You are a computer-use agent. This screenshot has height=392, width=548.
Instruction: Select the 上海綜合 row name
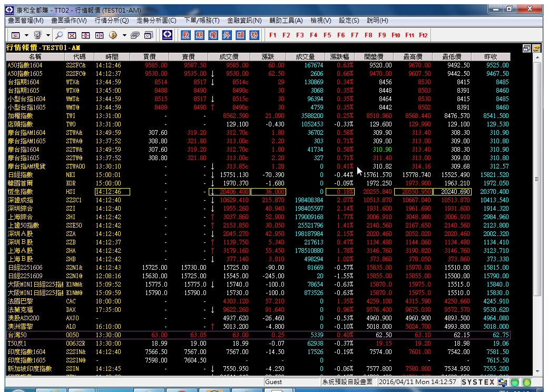pos(20,217)
